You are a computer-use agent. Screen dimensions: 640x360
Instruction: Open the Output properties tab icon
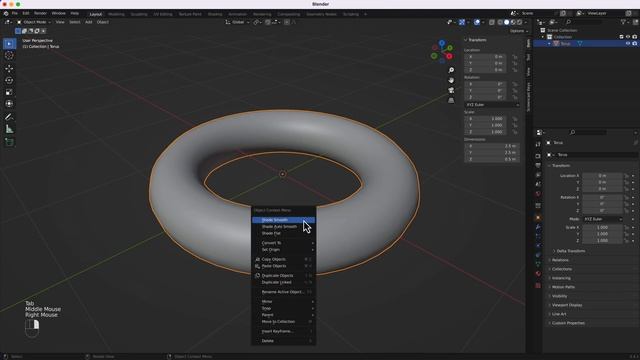pyautogui.click(x=538, y=165)
